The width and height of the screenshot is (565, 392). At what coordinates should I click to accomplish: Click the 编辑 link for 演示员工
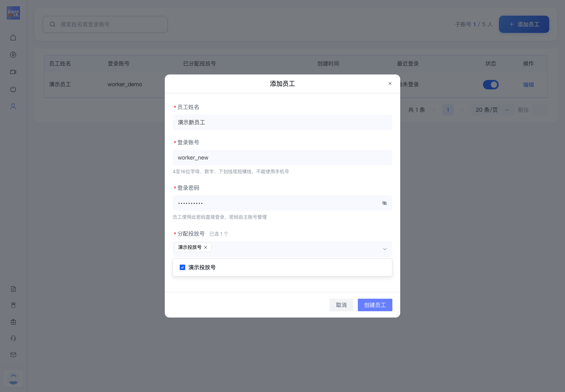tap(529, 85)
